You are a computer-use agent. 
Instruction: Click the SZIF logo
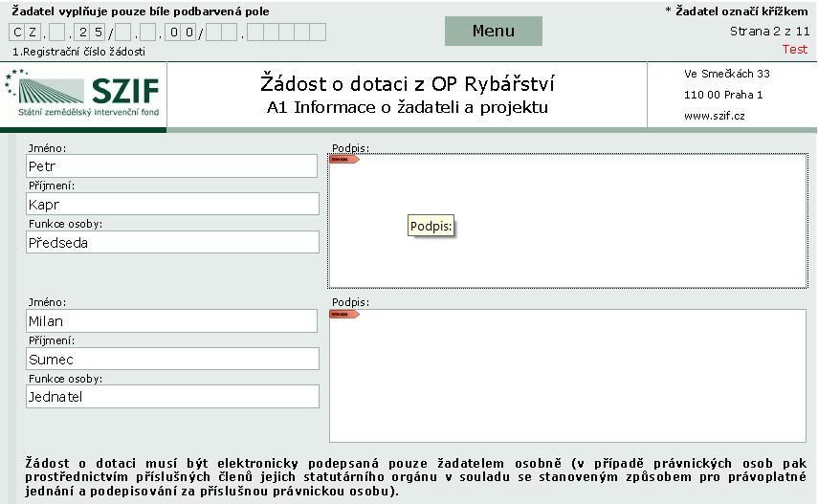pos(82,94)
